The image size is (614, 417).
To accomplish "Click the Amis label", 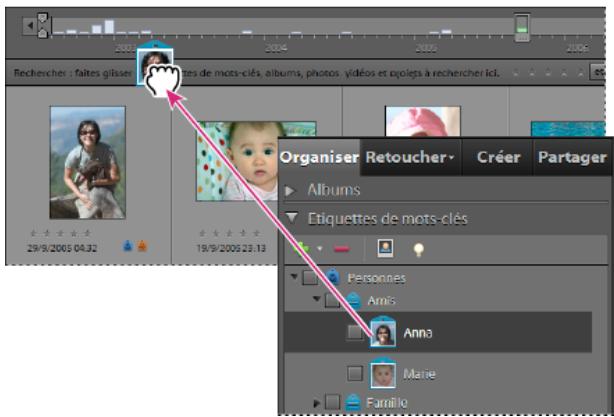I will [381, 301].
